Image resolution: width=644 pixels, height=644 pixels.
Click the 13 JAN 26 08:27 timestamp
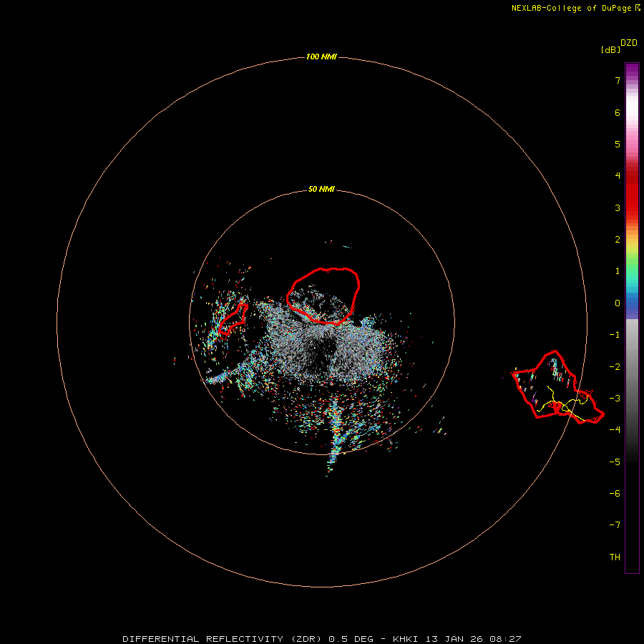tap(473, 639)
